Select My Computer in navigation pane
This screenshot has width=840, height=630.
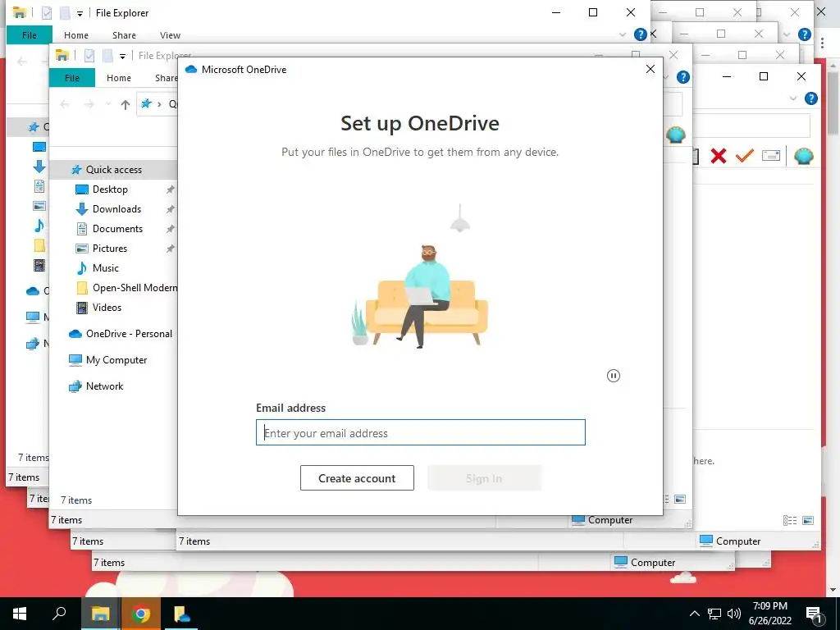(x=116, y=360)
